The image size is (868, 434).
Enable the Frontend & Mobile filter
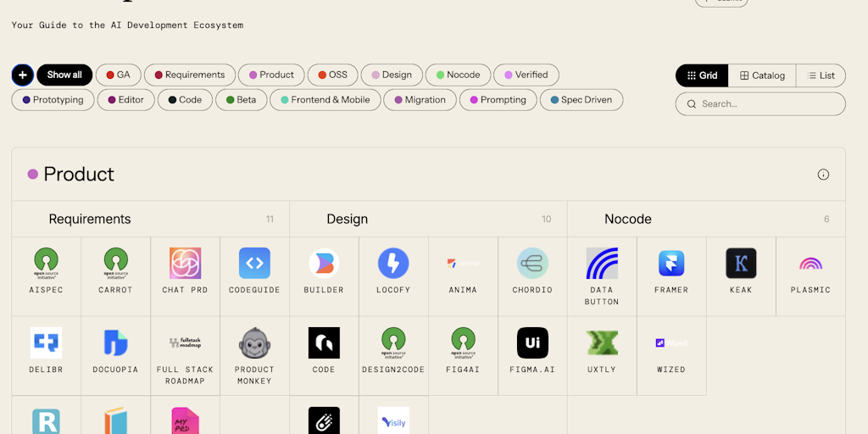coord(325,100)
